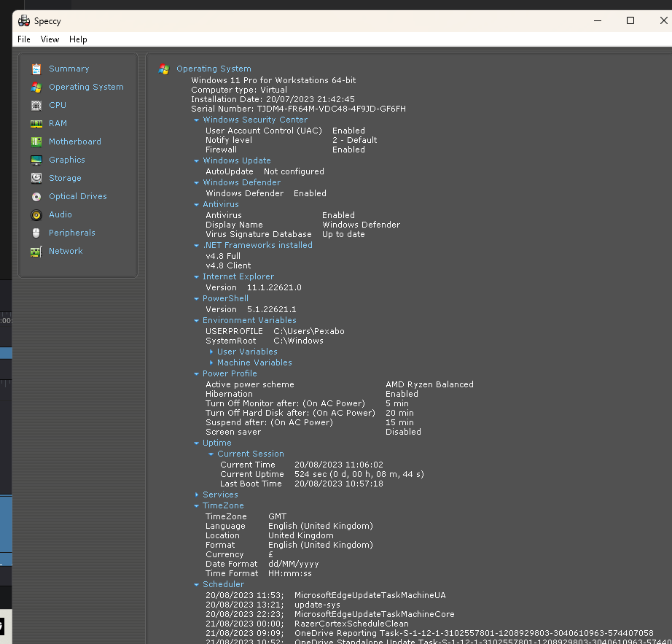Click the Date Format value dd/MM/yyyy
The height and width of the screenshot is (644, 672).
point(294,565)
